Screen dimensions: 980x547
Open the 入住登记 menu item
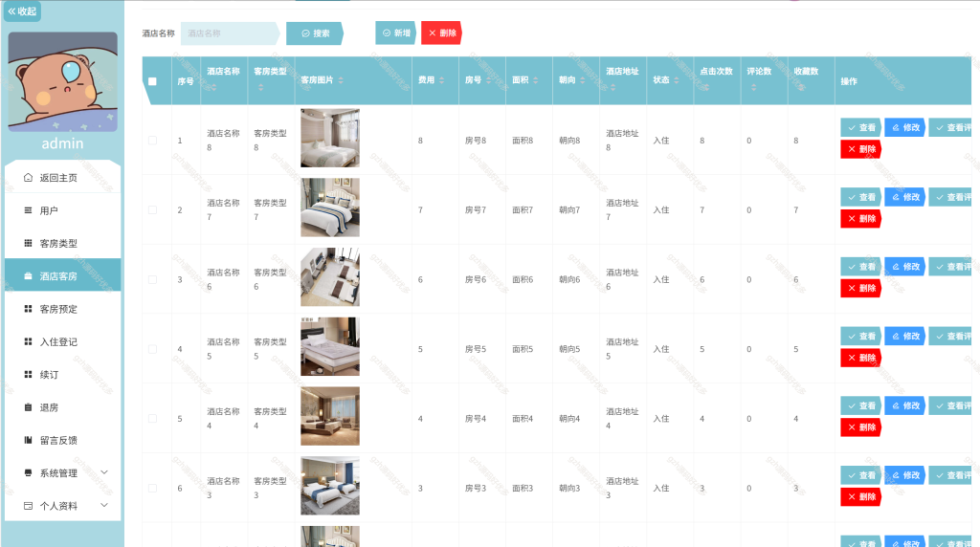coord(62,341)
